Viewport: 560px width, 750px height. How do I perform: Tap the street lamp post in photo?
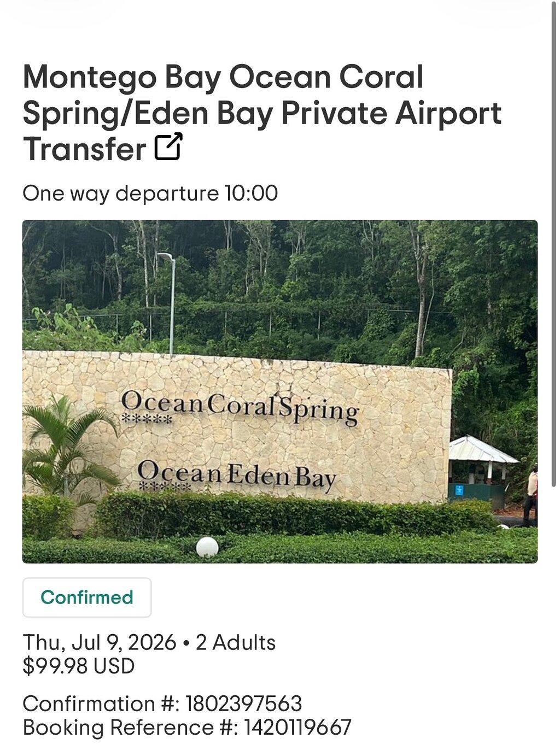click(x=170, y=303)
